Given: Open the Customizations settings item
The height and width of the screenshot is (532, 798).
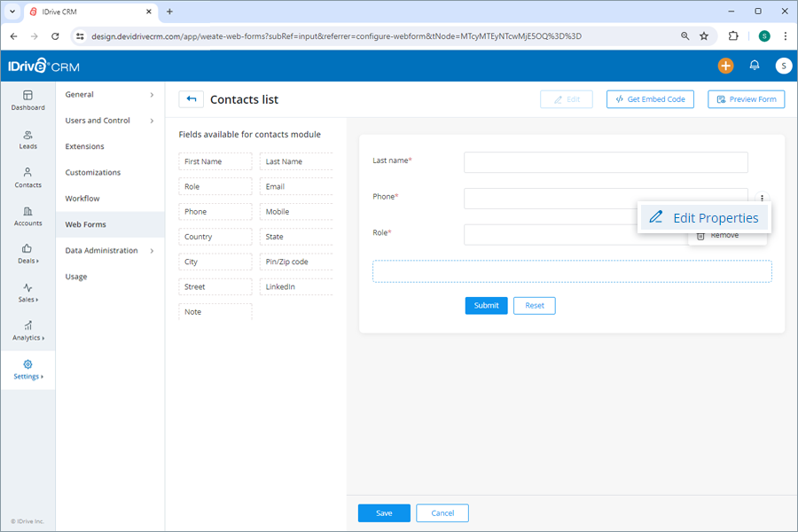Looking at the screenshot, I should pyautogui.click(x=92, y=172).
